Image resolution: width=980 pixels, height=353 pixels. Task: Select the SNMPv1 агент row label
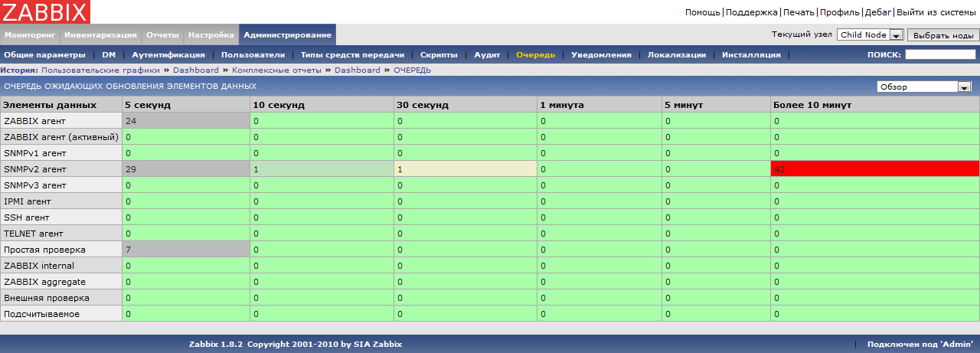(x=35, y=153)
